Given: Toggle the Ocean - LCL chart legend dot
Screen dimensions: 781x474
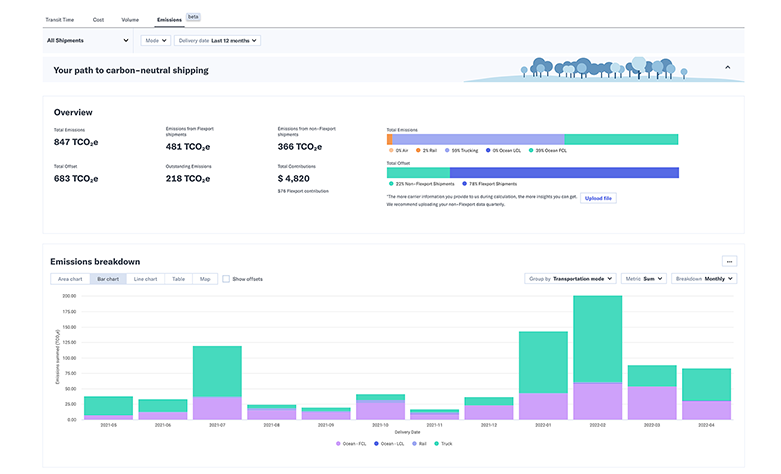Looking at the screenshot, I should (376, 444).
